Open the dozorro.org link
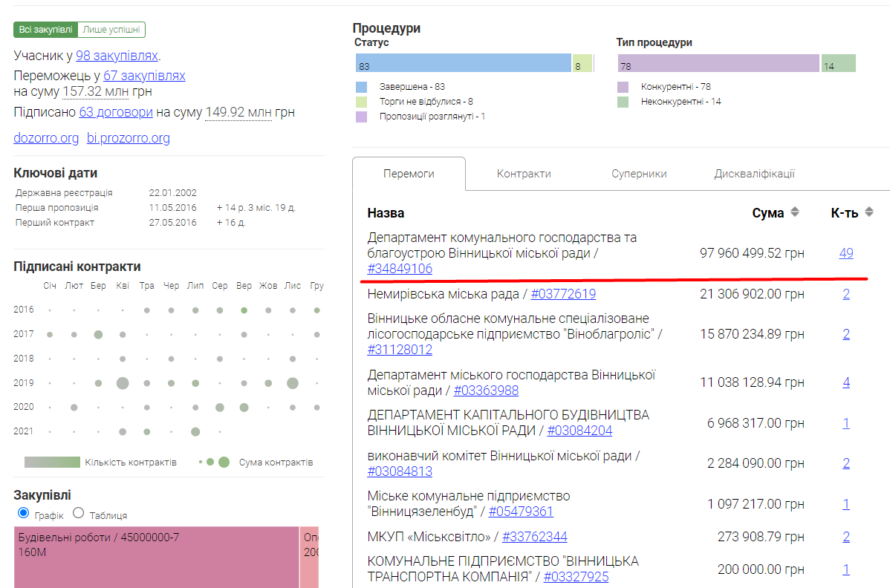890x588 pixels. click(x=46, y=138)
